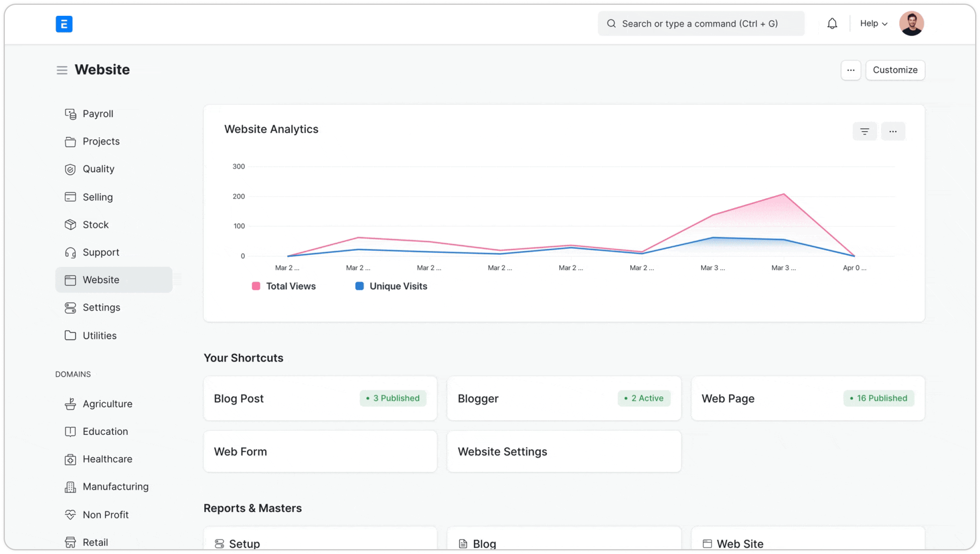Screen dimensions: 980x554
Task: Open Settings module in sidebar
Action: (x=101, y=307)
